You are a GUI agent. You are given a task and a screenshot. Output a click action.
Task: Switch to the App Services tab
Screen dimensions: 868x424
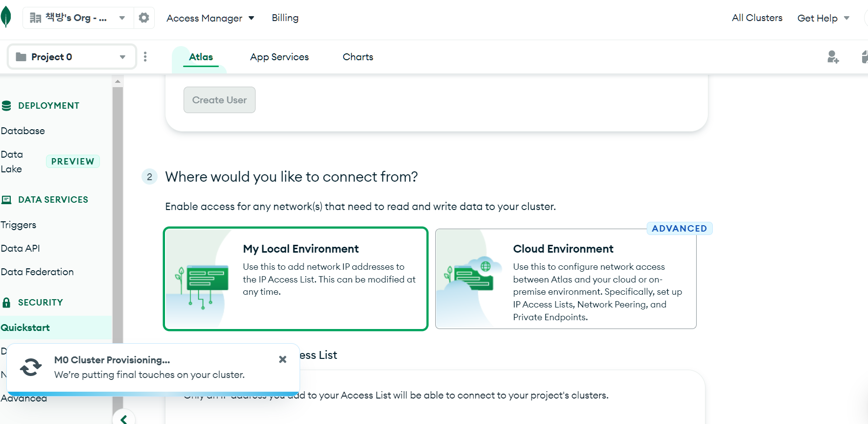(280, 57)
